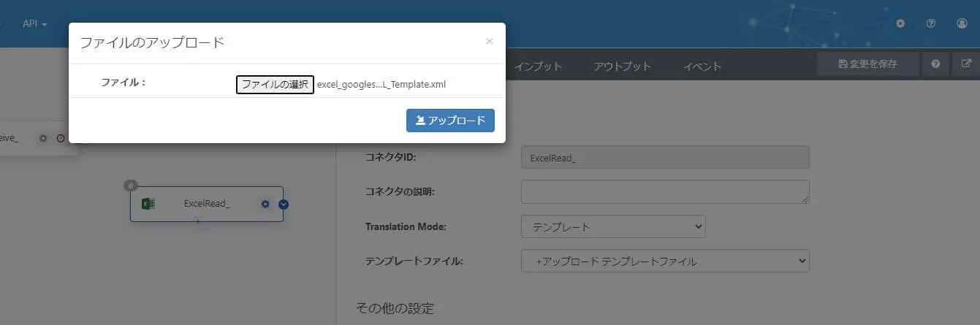Switch to the インプット tab
The width and height of the screenshot is (980, 325).
click(538, 66)
